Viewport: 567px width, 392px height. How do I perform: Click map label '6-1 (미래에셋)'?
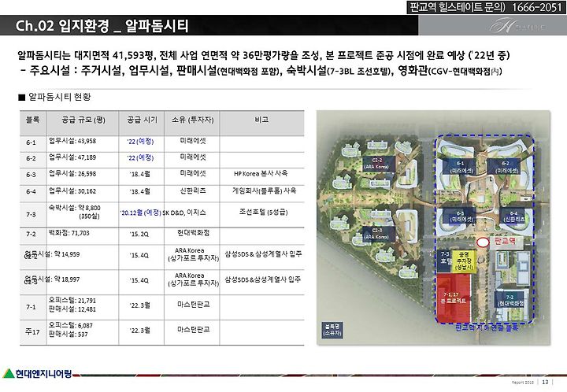[x=460, y=168]
